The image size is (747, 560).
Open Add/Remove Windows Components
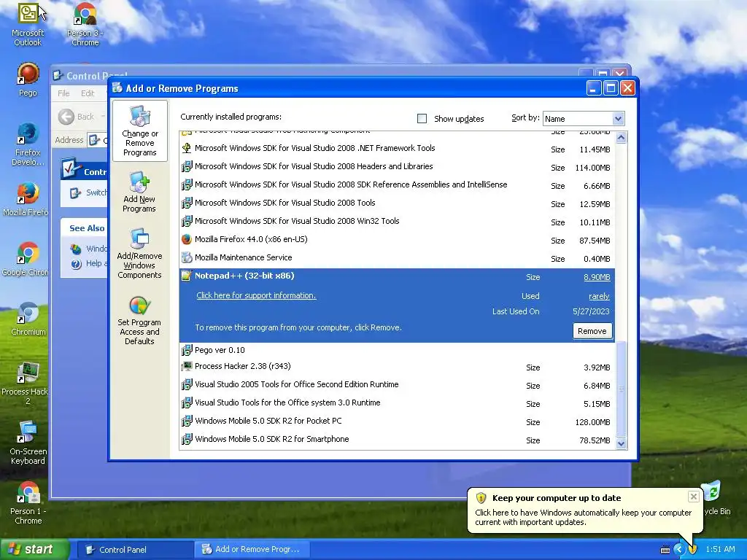point(139,253)
